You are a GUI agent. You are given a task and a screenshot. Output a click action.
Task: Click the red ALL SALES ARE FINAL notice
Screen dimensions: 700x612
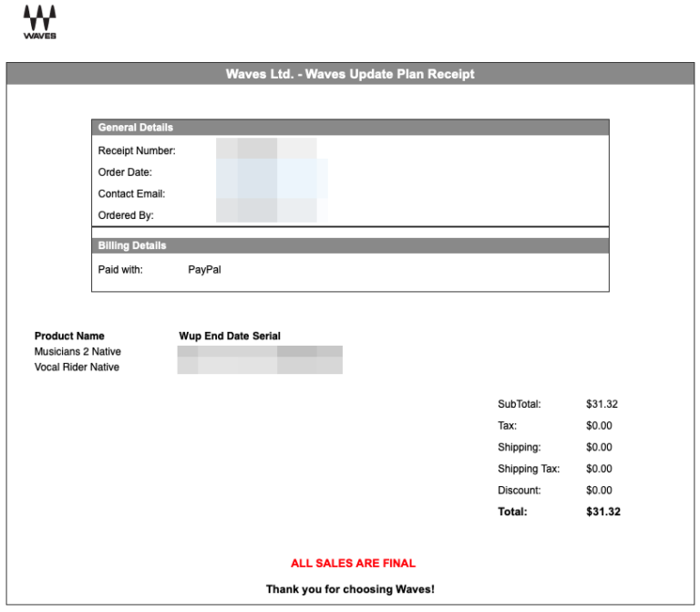tap(353, 564)
